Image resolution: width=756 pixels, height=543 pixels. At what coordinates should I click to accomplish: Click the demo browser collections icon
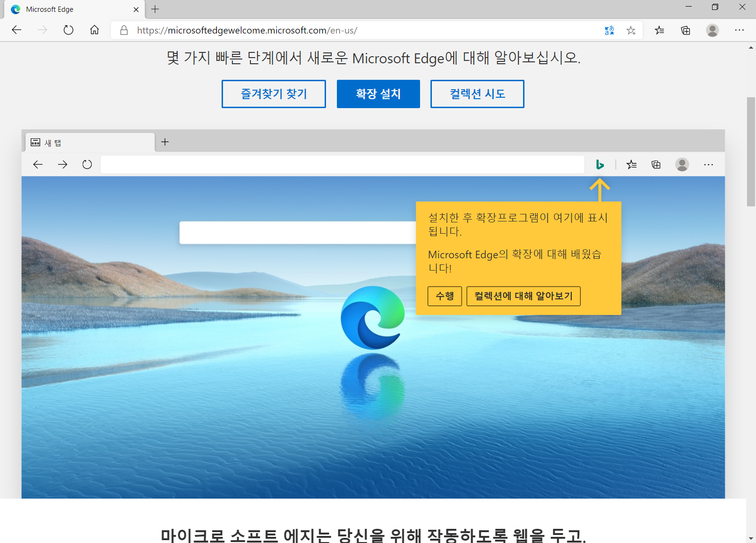click(656, 164)
